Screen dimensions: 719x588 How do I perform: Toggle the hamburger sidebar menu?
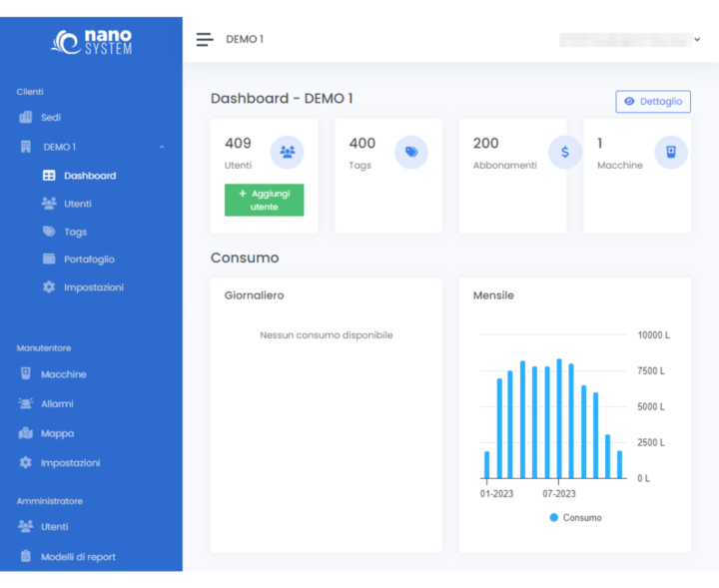(x=205, y=39)
